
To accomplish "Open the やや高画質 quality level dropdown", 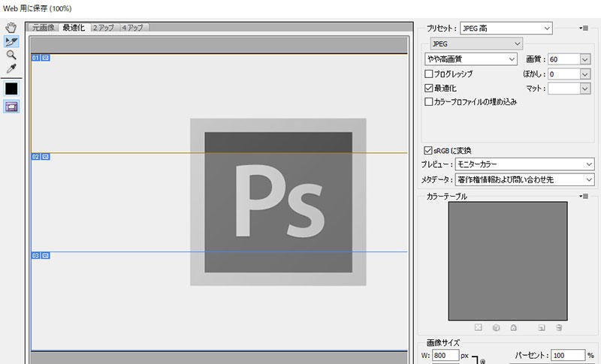I will pyautogui.click(x=471, y=59).
